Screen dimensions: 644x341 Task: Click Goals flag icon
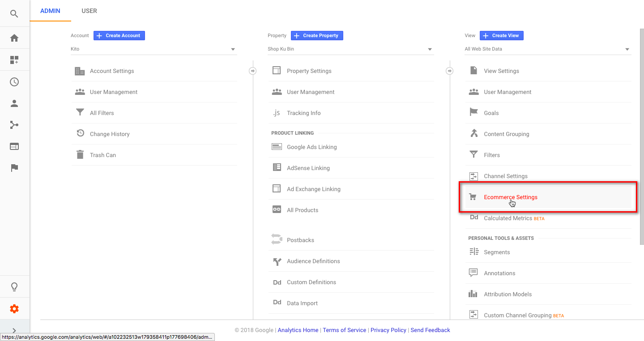coord(473,112)
